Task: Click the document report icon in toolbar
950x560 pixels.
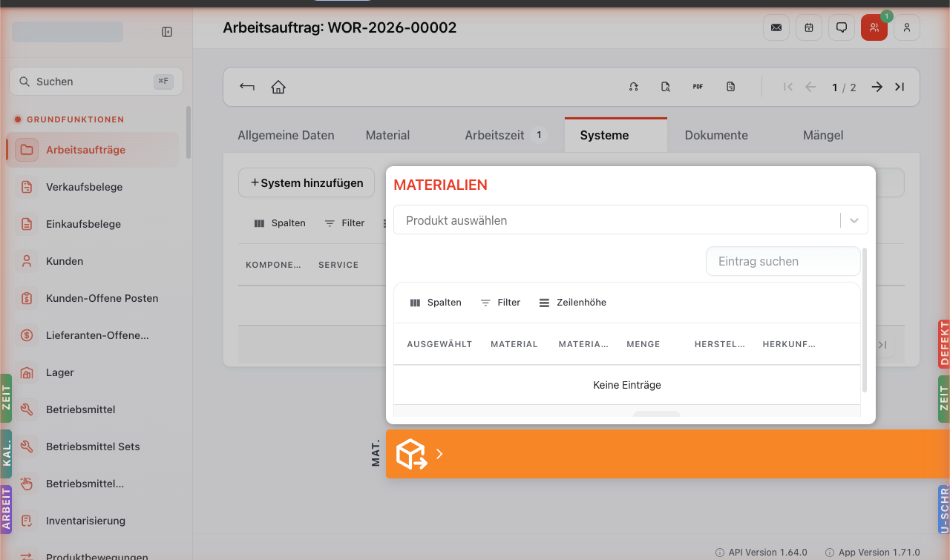Action: coord(731,87)
